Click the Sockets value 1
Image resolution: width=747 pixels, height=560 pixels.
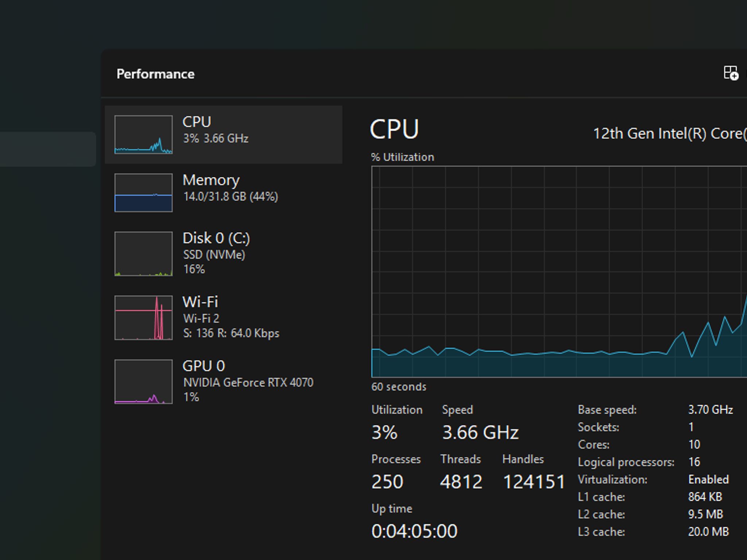(x=691, y=427)
